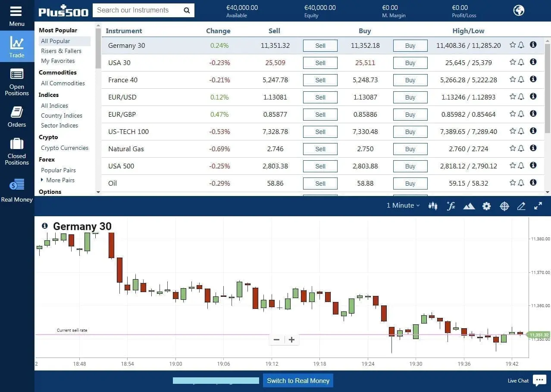The height and width of the screenshot is (392, 551).
Task: Open the chart drawing pencil tool
Action: 521,206
